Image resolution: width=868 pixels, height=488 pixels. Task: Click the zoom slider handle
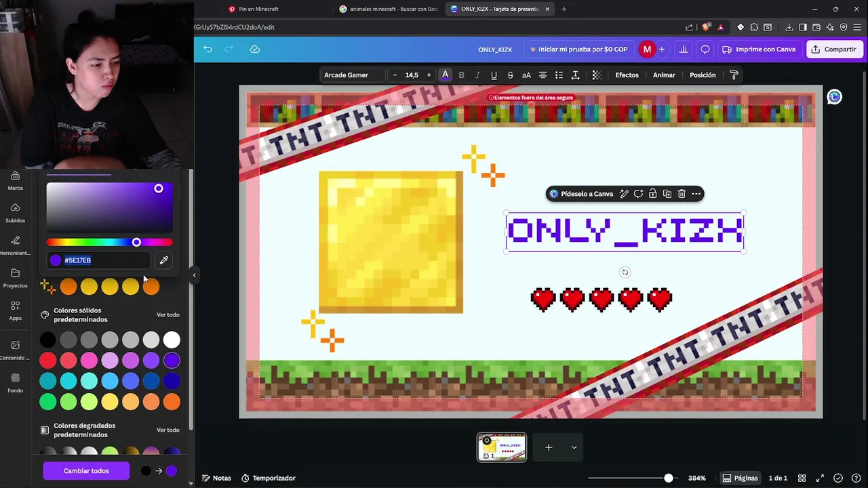pos(669,478)
